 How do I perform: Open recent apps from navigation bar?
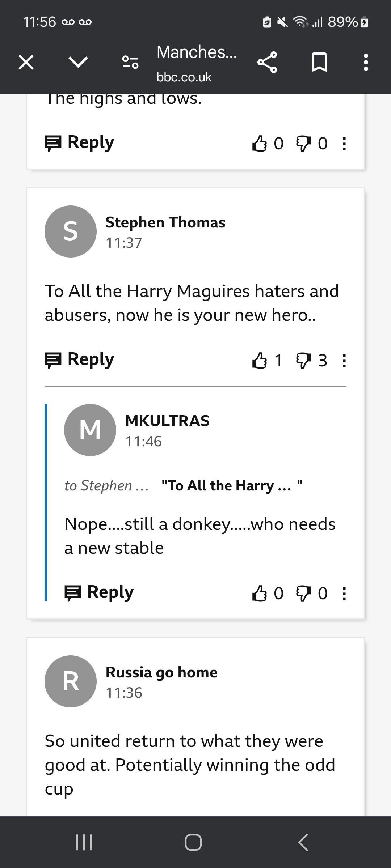(84, 842)
